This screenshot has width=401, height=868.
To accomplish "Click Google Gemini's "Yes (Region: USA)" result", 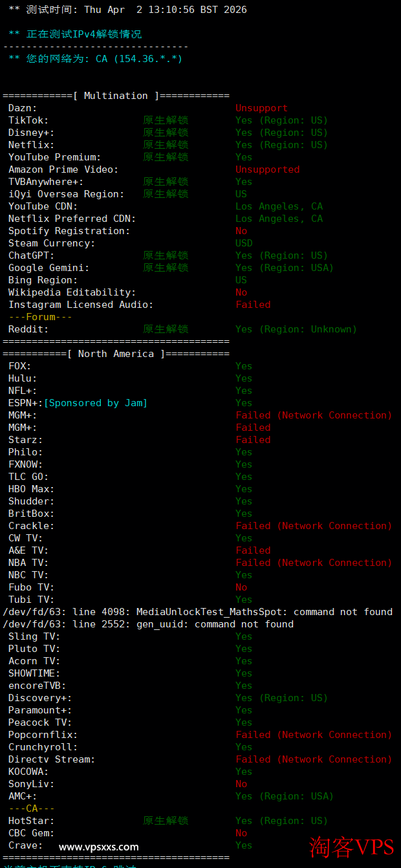I will point(284,268).
